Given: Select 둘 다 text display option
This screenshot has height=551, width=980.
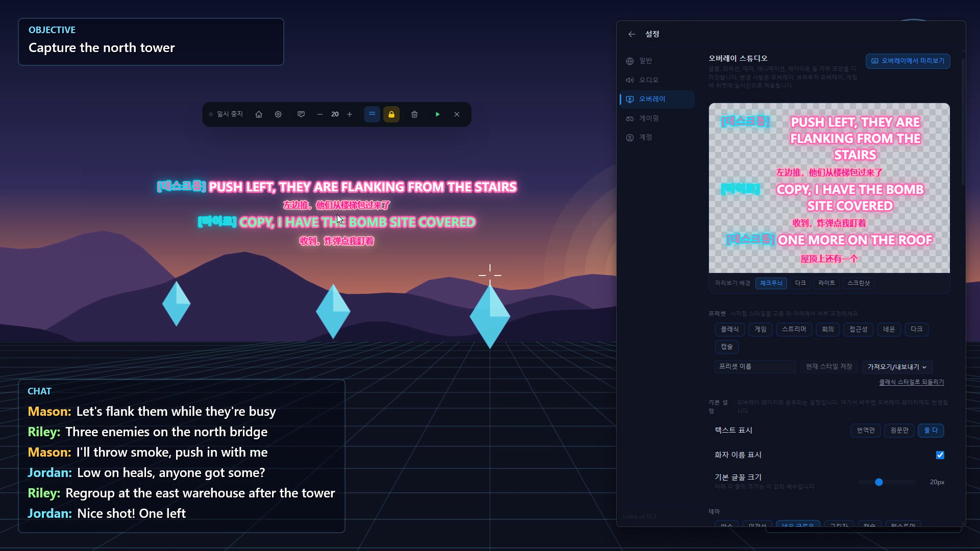Looking at the screenshot, I should (931, 431).
